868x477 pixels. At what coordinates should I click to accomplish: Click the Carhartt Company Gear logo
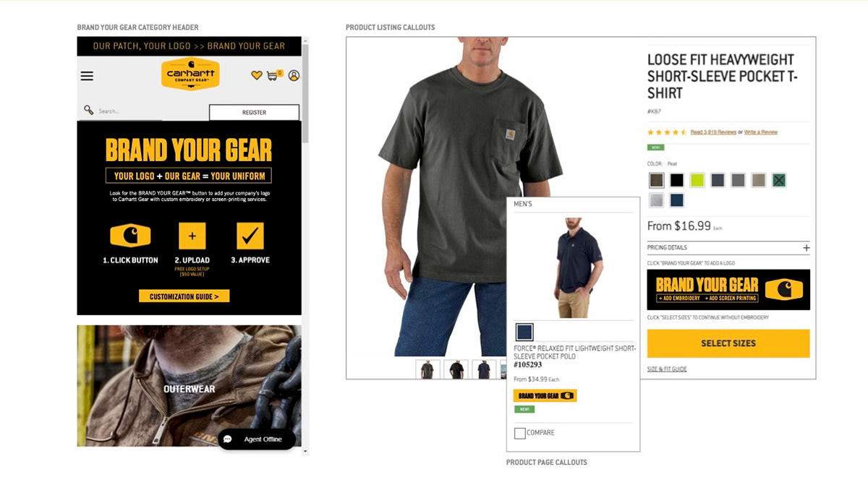tap(190, 74)
